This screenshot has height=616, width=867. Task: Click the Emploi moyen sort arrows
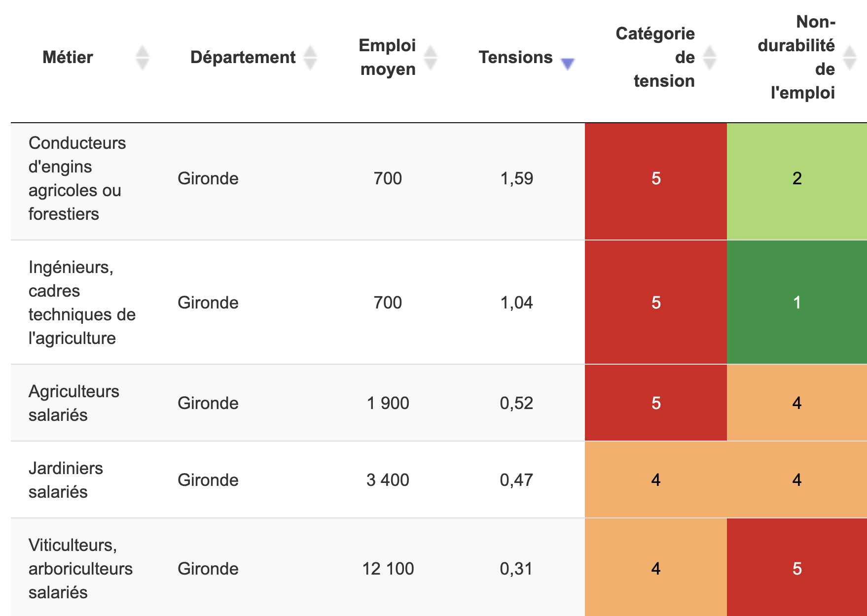click(431, 58)
